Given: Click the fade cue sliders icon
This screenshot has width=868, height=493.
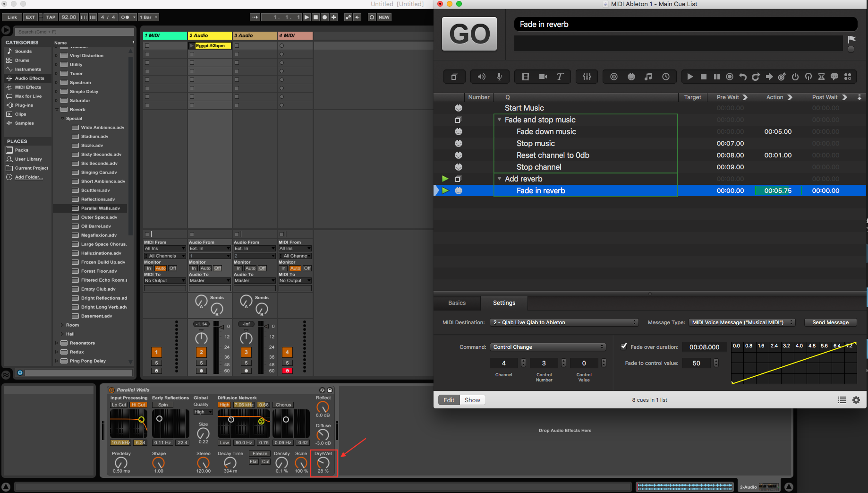Looking at the screenshot, I should pos(587,77).
